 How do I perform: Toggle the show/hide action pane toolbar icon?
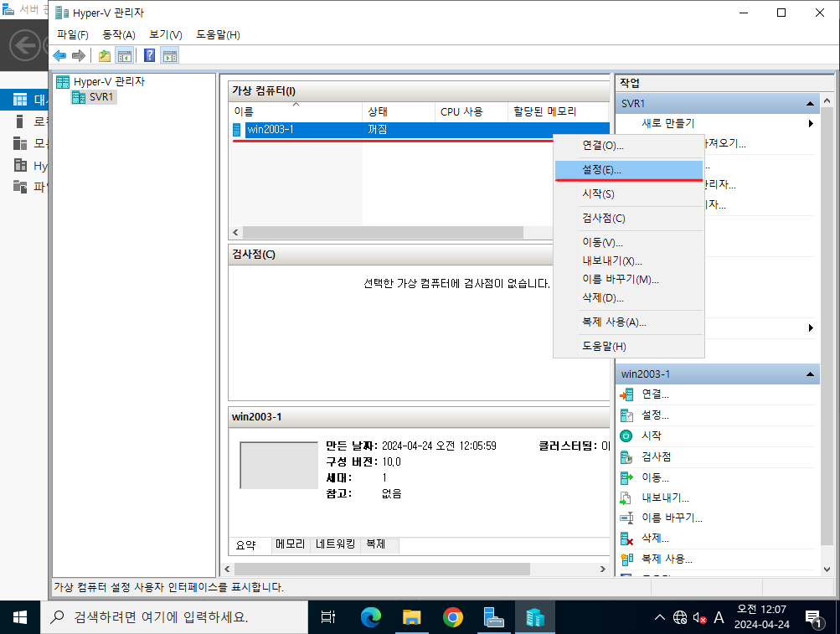pos(170,56)
